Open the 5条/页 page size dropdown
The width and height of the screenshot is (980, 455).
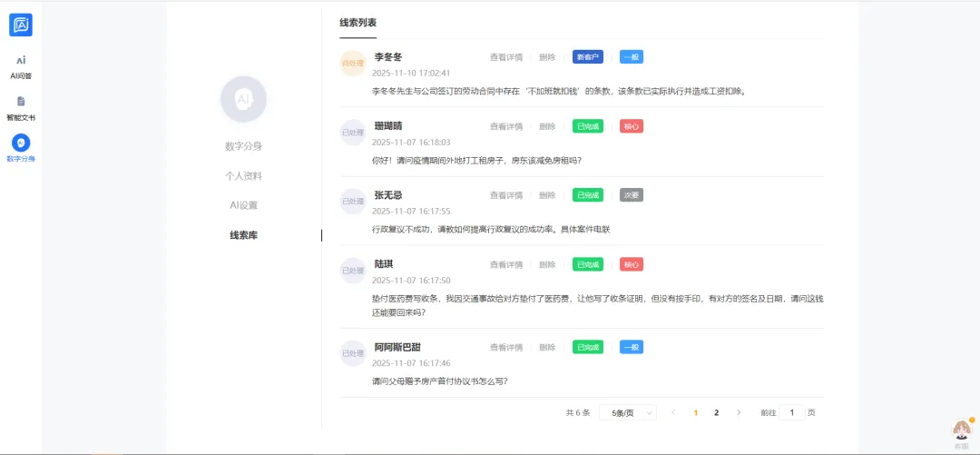click(628, 412)
